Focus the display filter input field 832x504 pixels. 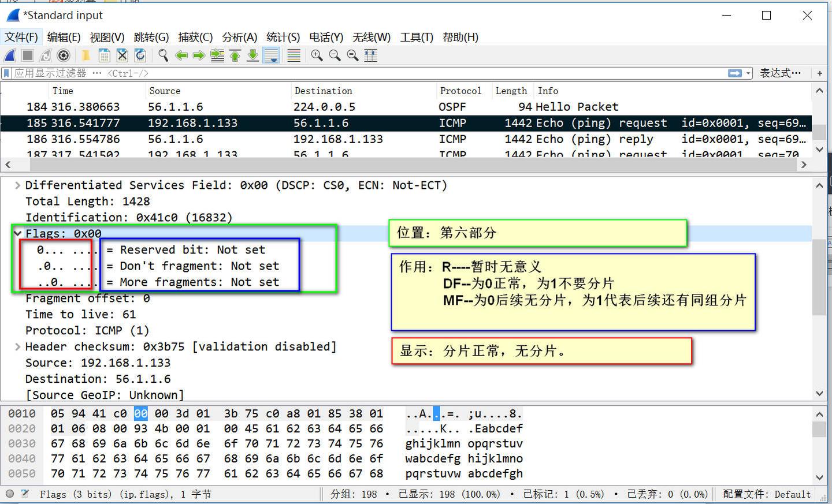pos(370,73)
